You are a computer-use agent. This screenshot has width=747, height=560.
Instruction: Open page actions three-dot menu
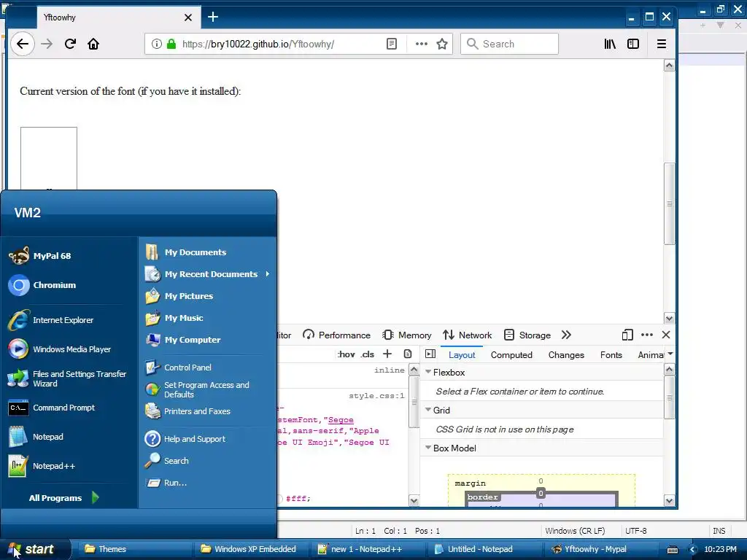coord(421,44)
